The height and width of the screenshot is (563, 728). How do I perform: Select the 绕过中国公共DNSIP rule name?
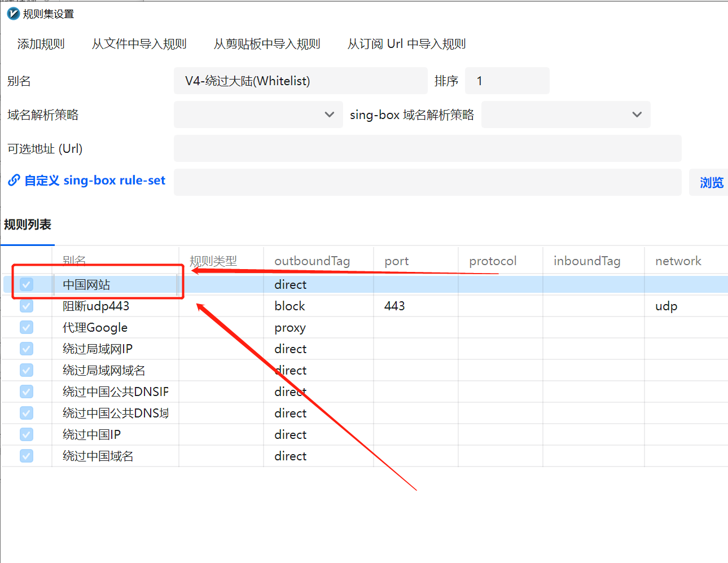[x=116, y=392]
